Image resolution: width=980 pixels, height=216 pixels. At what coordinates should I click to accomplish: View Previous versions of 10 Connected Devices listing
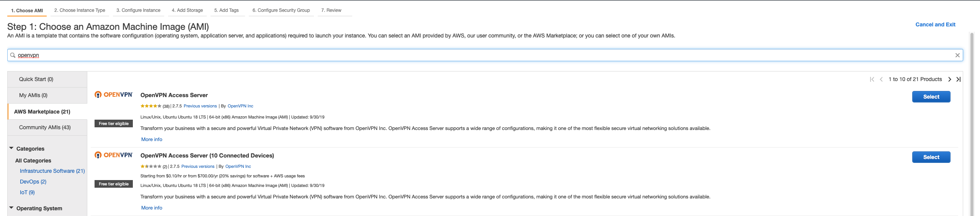click(198, 166)
